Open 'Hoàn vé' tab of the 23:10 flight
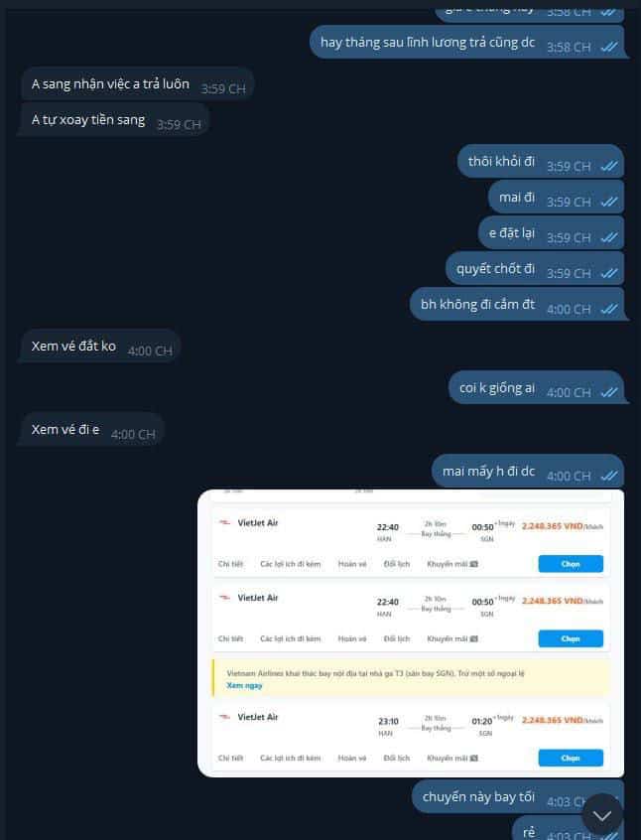 pos(352,758)
